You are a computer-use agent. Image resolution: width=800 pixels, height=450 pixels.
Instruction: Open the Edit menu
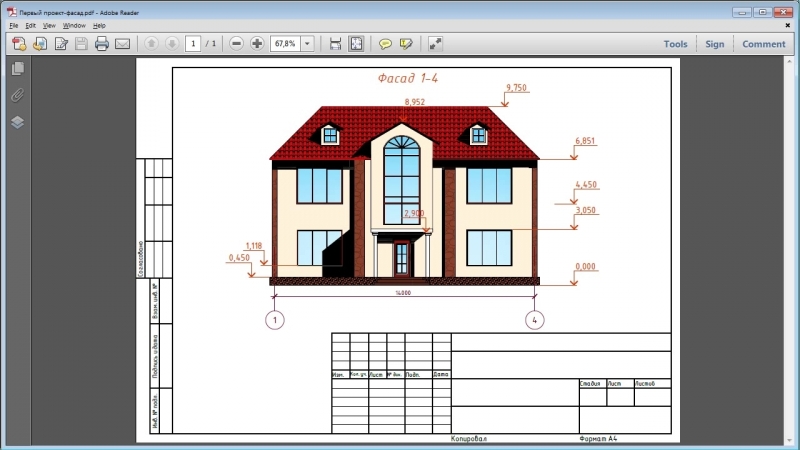[31, 26]
